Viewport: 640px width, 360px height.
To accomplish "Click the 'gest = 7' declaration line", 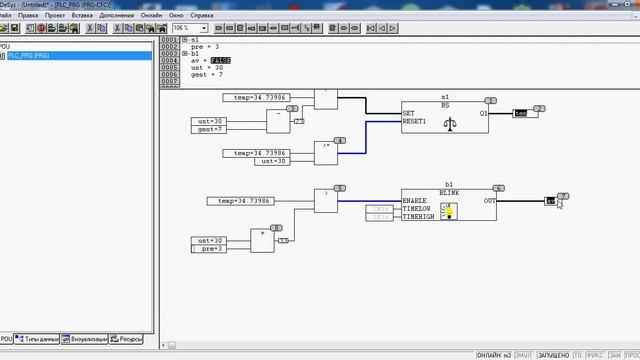I will 207,75.
